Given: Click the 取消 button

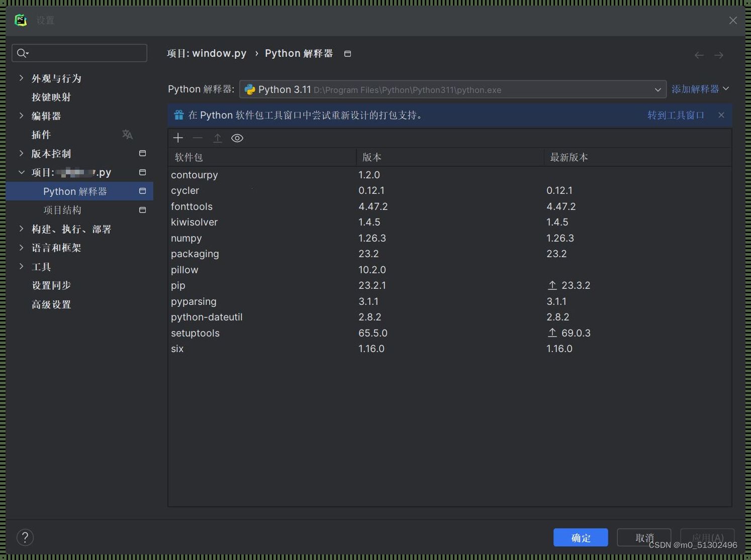Looking at the screenshot, I should pyautogui.click(x=644, y=537).
